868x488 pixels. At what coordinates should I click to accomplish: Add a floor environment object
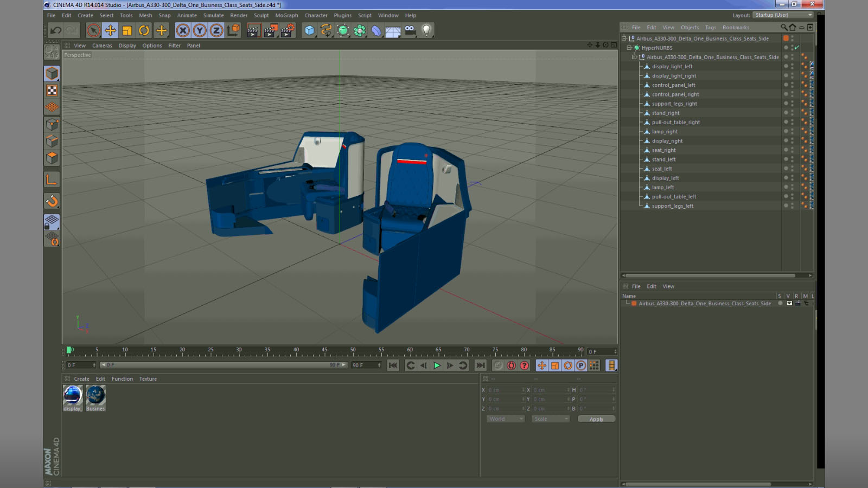[393, 31]
